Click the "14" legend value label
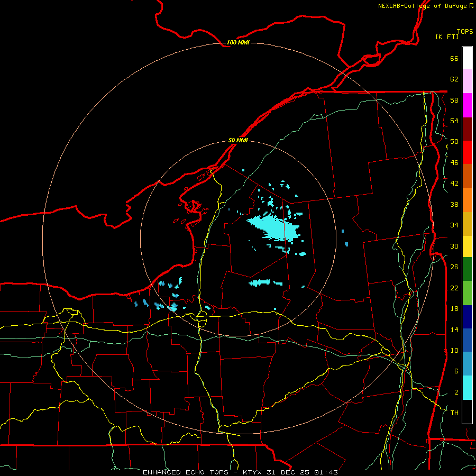The width and height of the screenshot is (476, 476). [454, 329]
